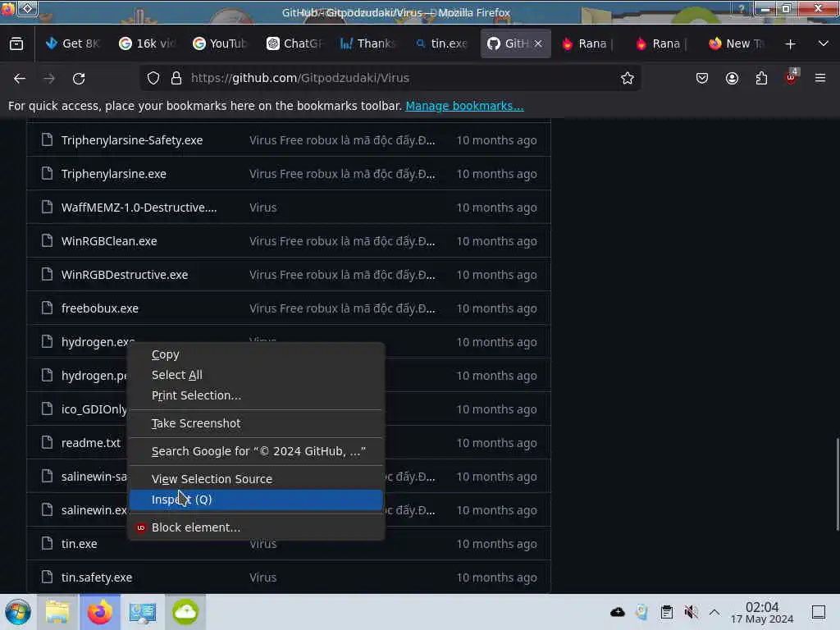Open WinRGBDestructive.exe file link
Viewport: 840px width, 630px height.
pyautogui.click(x=125, y=275)
